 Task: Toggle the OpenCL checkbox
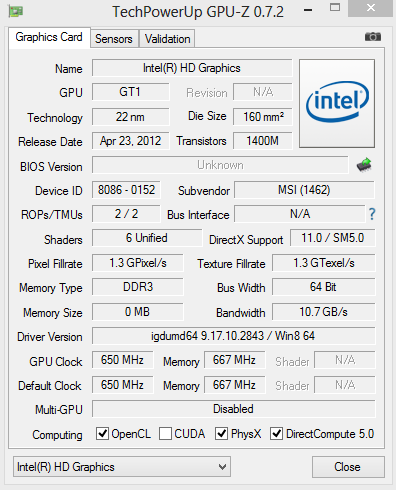102,434
